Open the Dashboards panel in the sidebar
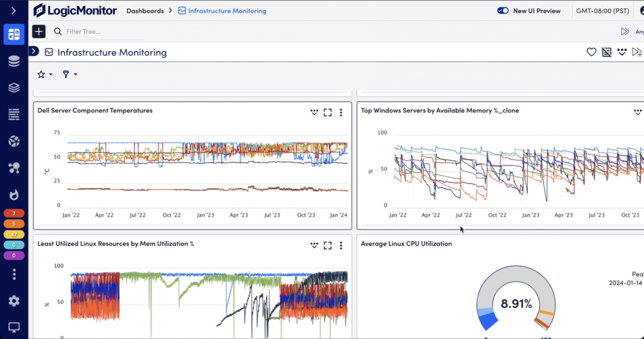The width and height of the screenshot is (644, 339). (x=14, y=34)
